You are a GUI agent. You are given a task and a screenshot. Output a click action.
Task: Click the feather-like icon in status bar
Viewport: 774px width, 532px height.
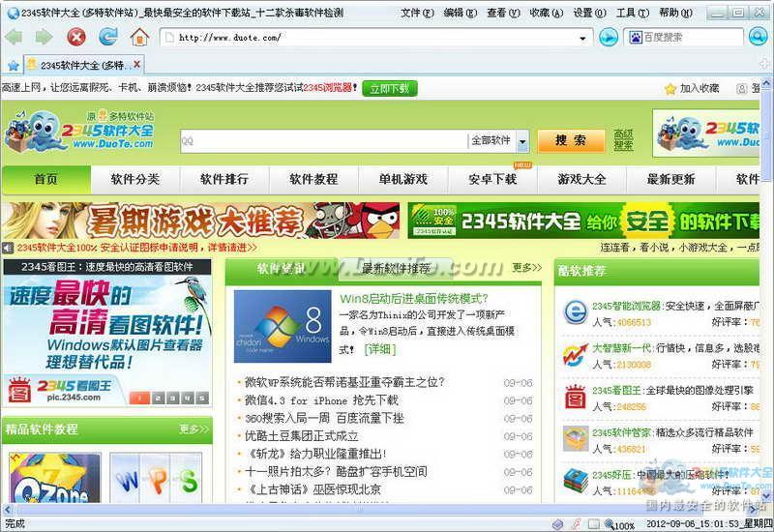[x=576, y=524]
